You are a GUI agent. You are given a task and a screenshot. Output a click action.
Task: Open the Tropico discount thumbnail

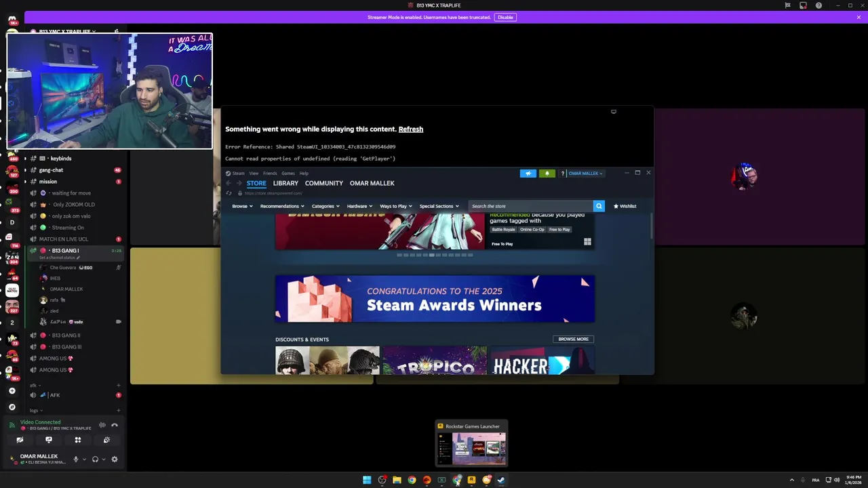[435, 360]
